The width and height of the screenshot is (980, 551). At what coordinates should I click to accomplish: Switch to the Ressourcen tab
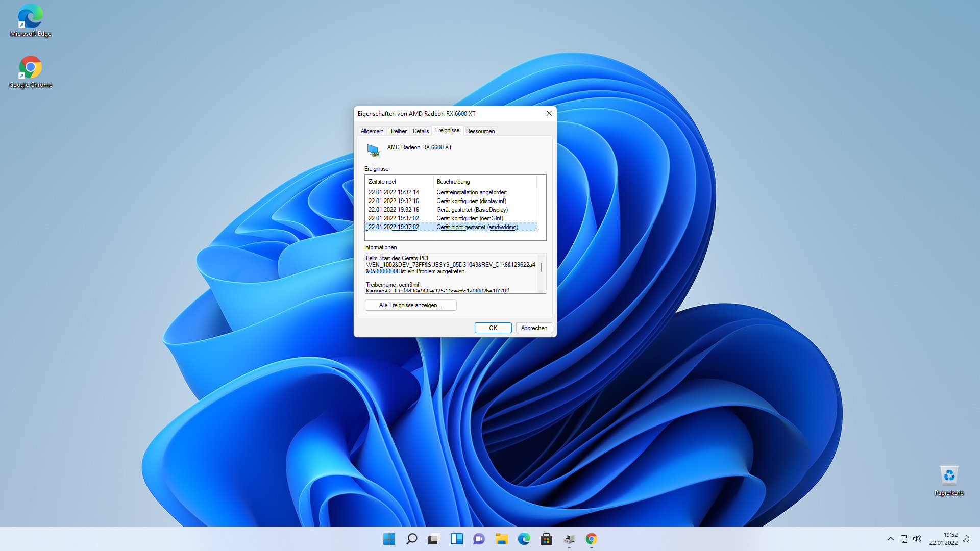tap(480, 131)
